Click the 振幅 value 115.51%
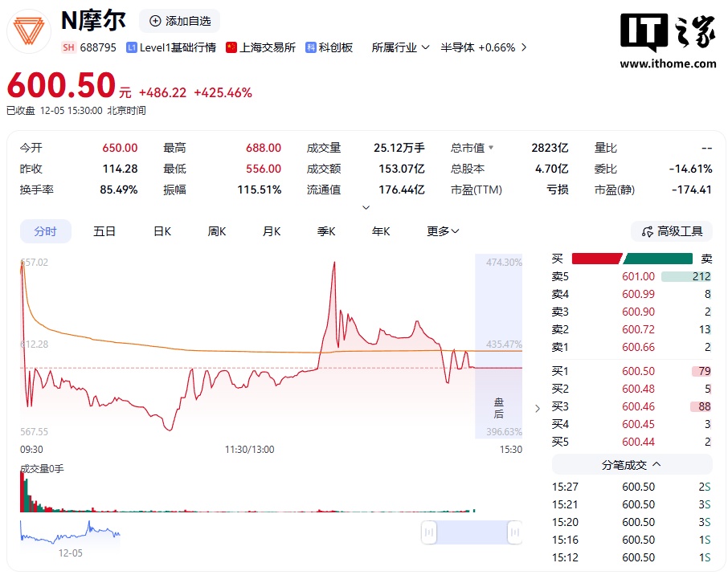This screenshot has width=728, height=575. [x=259, y=190]
